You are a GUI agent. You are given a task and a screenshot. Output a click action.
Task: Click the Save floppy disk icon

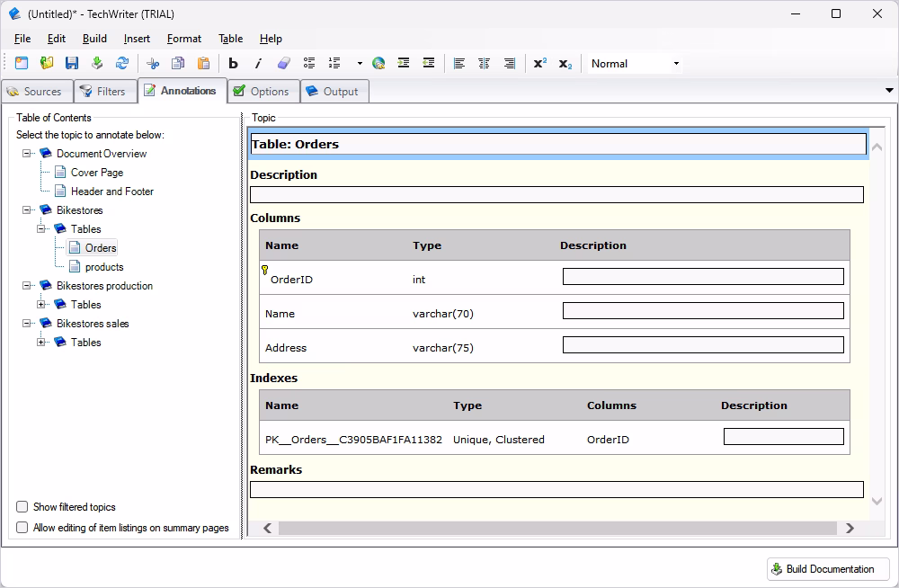(x=72, y=63)
